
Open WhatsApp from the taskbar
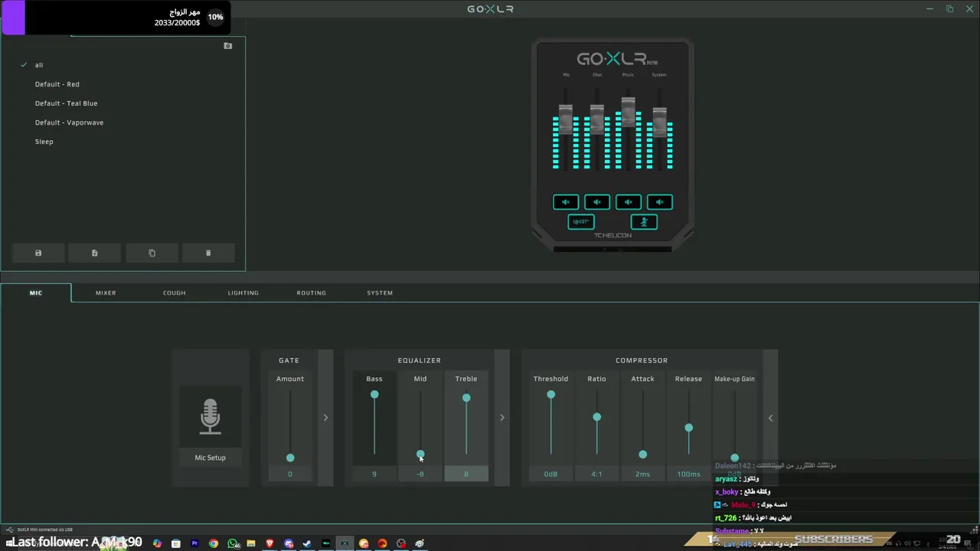pos(233,543)
